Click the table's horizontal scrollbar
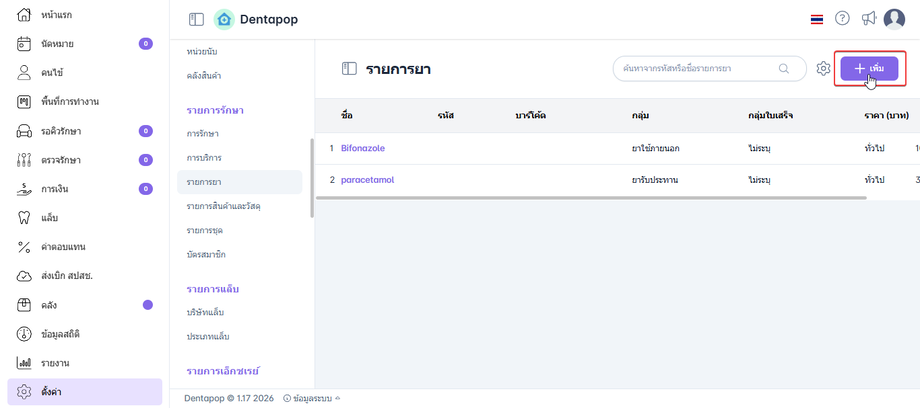Screen dimensions: 920x408 click(x=590, y=198)
